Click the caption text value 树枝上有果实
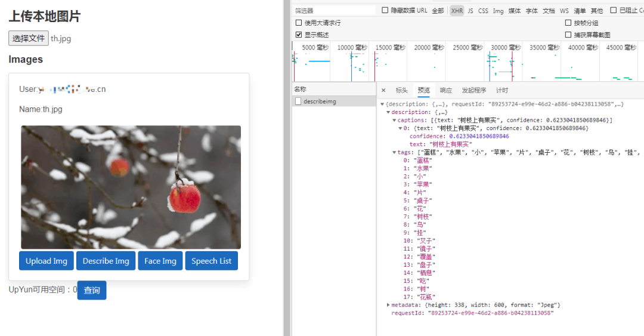 click(x=451, y=144)
